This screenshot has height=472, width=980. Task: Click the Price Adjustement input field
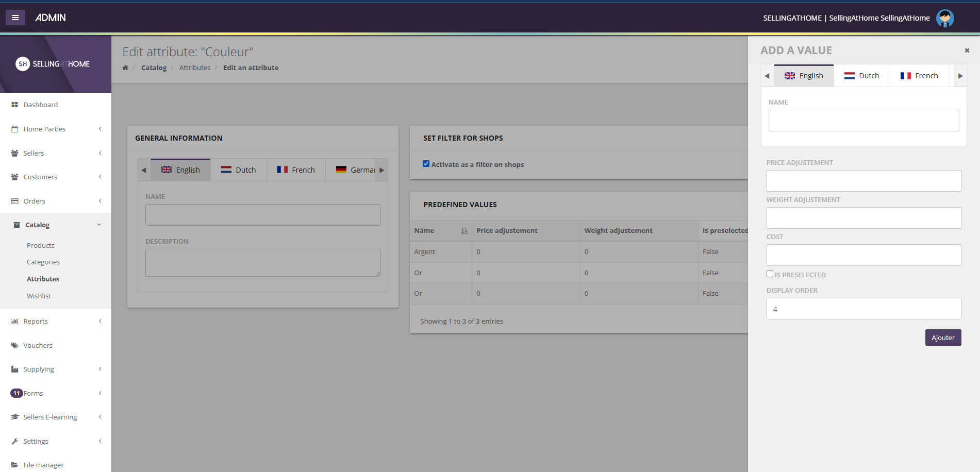click(x=863, y=181)
